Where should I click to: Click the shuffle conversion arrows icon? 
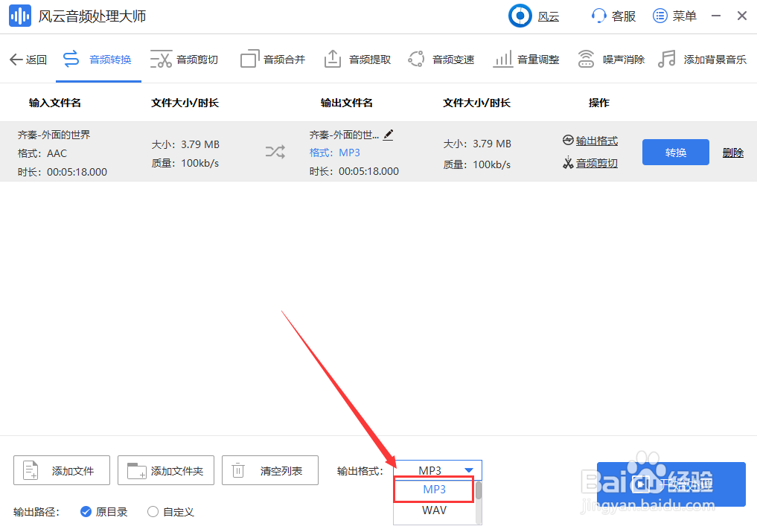[275, 152]
